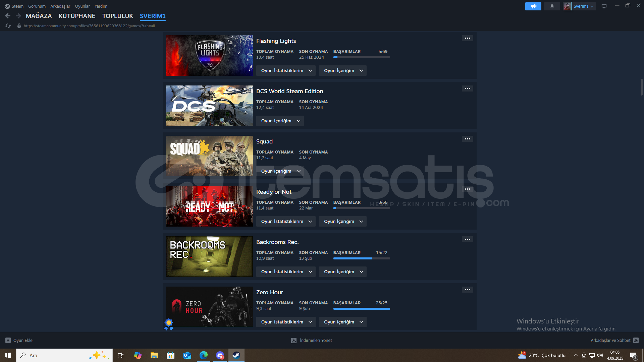
Task: Switch to the MAĞAZA tab
Action: tap(39, 16)
